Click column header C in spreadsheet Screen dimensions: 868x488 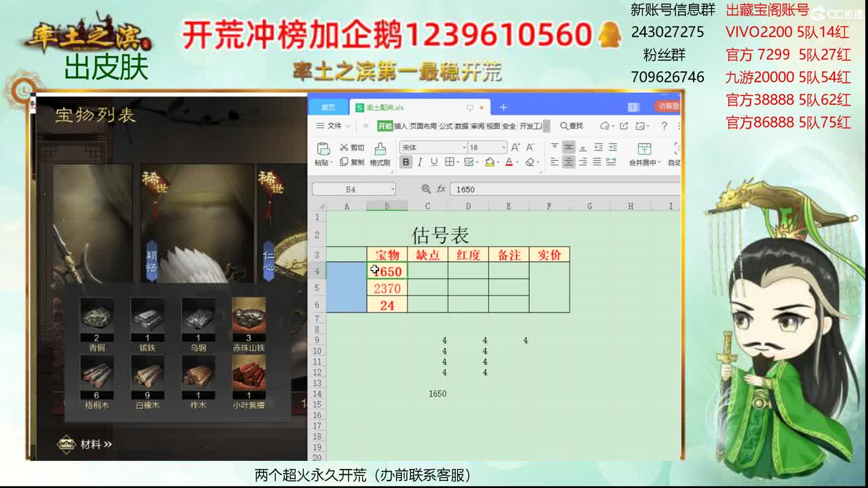tap(427, 206)
